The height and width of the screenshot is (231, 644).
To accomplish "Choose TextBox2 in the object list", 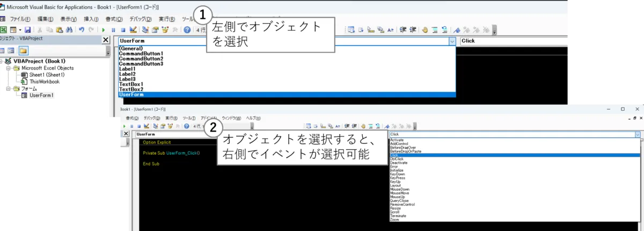I will tap(131, 89).
